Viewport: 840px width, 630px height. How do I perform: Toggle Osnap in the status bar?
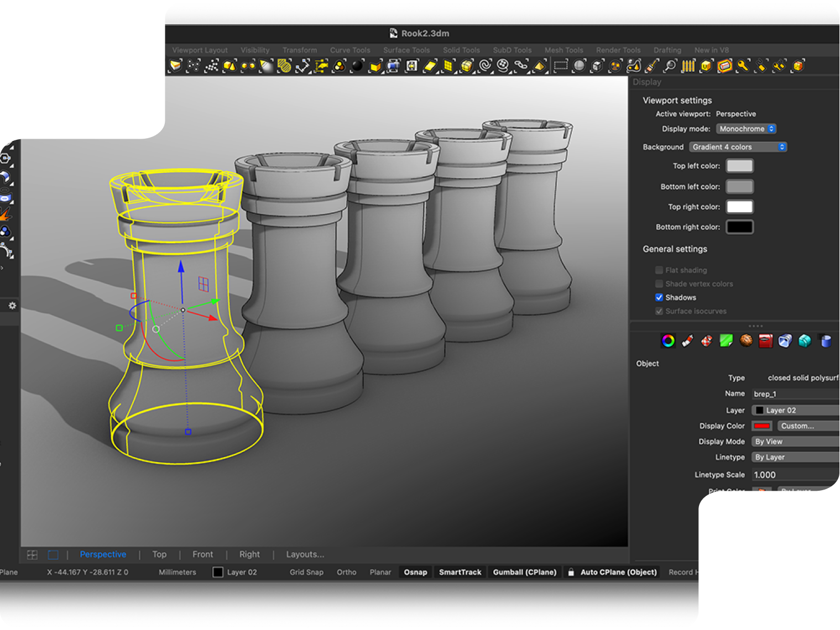415,572
